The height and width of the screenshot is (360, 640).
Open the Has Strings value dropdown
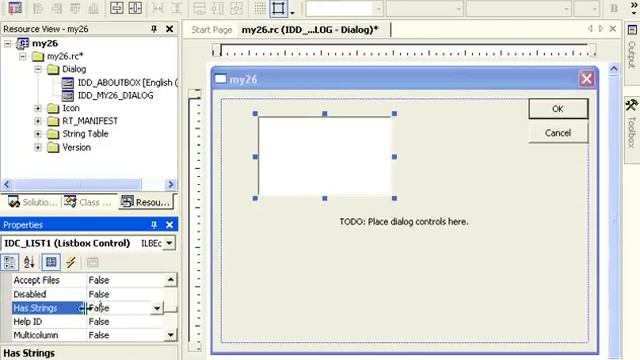[x=157, y=308]
